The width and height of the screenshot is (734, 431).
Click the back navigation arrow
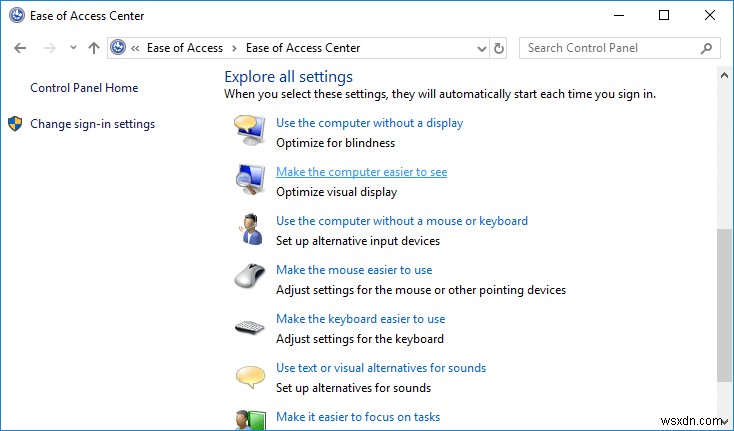pos(20,48)
